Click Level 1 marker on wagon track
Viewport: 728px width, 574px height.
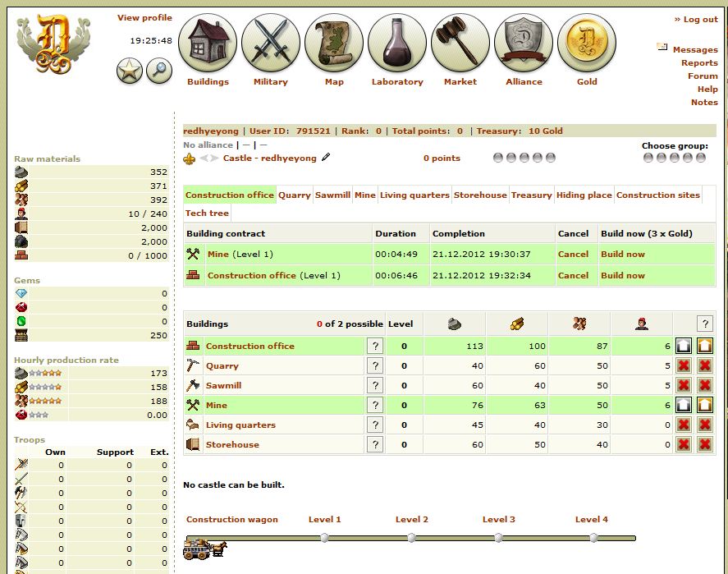coord(324,538)
